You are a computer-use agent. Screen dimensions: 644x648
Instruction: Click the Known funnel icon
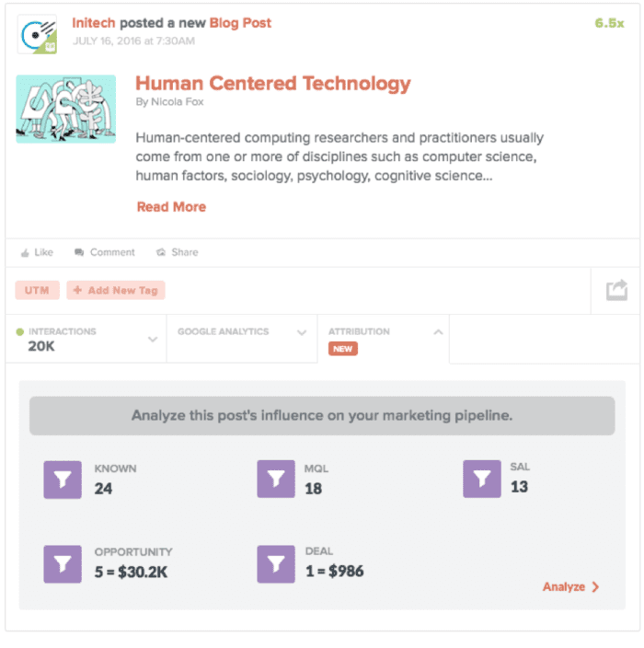click(x=63, y=480)
